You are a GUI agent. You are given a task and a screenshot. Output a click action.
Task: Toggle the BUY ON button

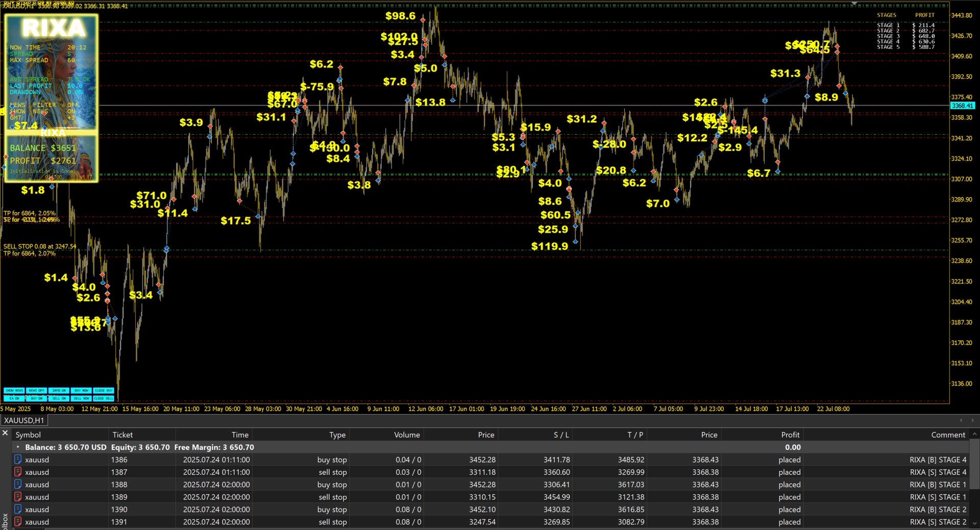36,398
